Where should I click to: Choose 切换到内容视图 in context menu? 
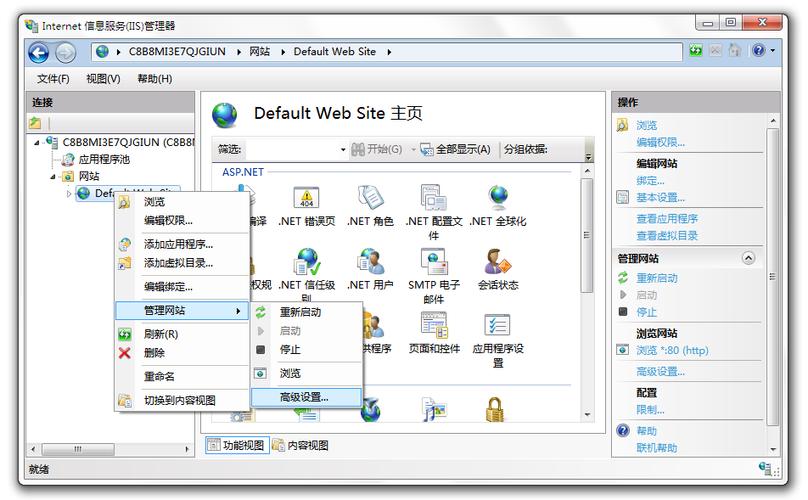tap(182, 400)
